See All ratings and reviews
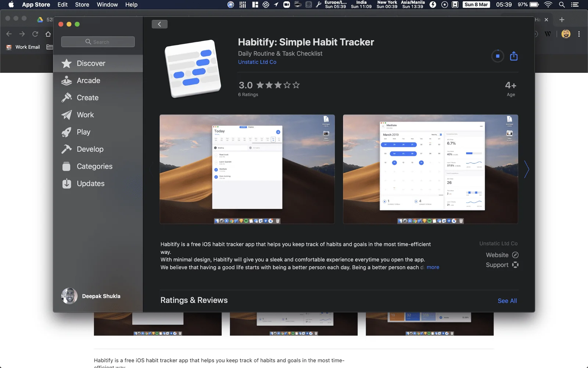The width and height of the screenshot is (588, 368). point(507,301)
